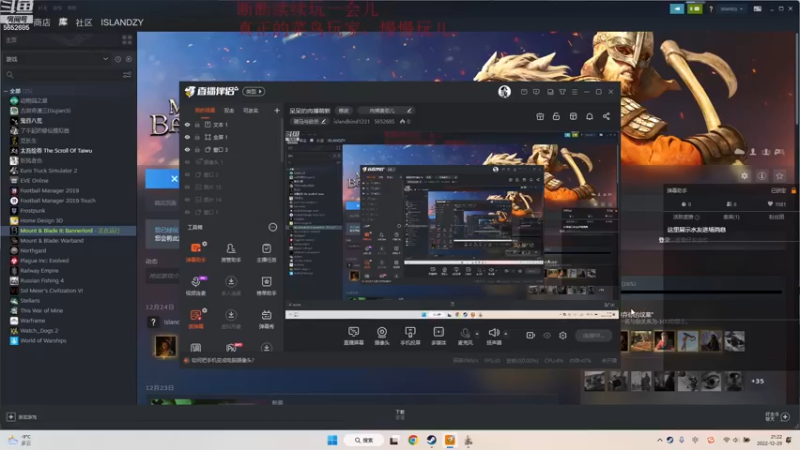This screenshot has height=450, width=800.
Task: Open Steam friends and chat bottom right
Action: tap(778, 417)
